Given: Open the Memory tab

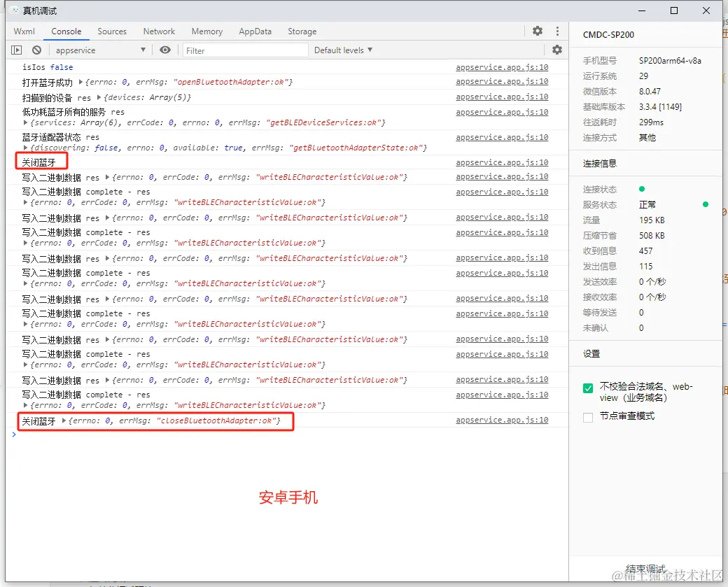Looking at the screenshot, I should click(x=207, y=31).
